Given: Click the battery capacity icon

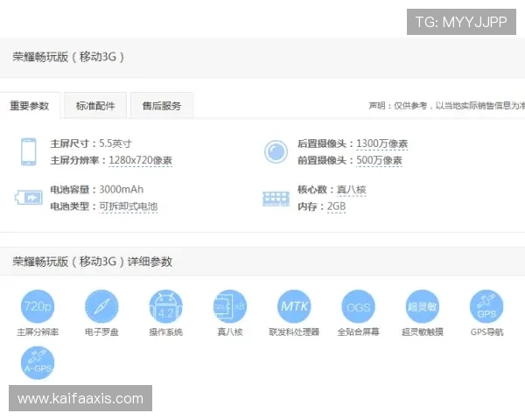Looking at the screenshot, I should 29,197.
